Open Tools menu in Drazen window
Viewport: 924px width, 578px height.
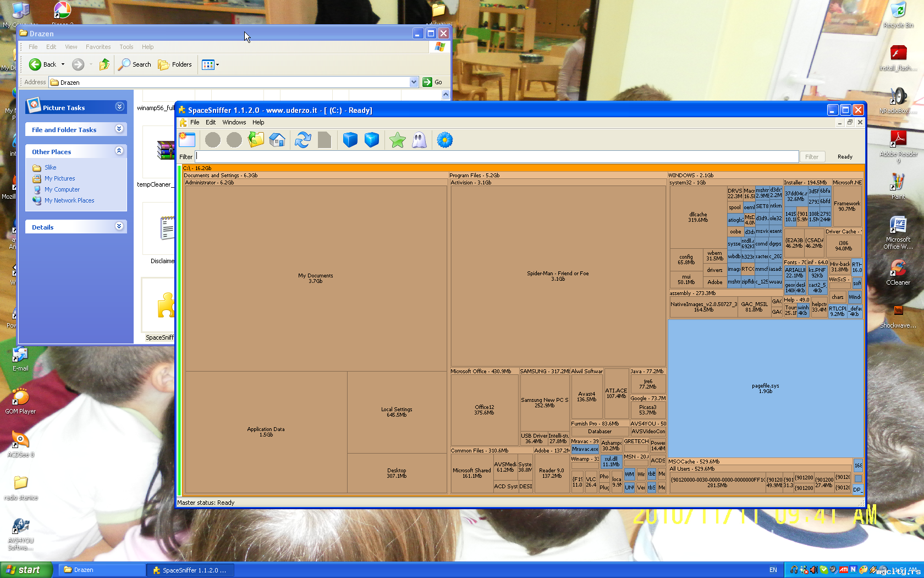[x=127, y=47]
